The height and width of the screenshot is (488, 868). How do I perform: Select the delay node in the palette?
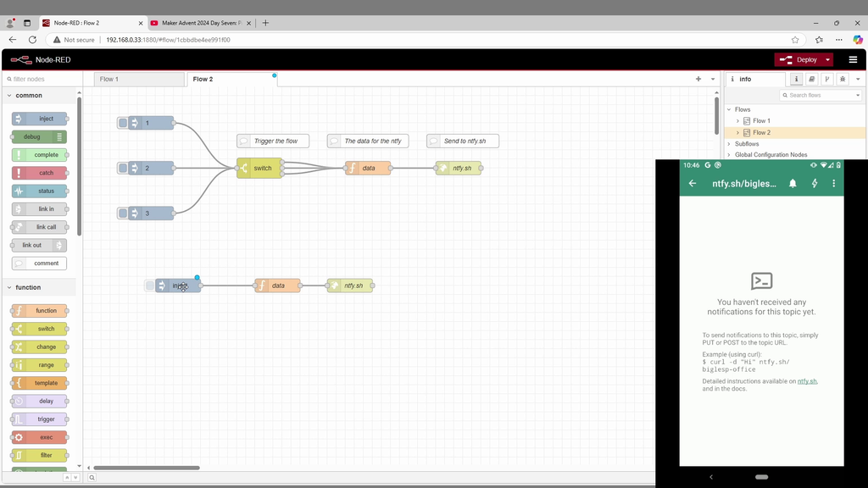(39, 401)
